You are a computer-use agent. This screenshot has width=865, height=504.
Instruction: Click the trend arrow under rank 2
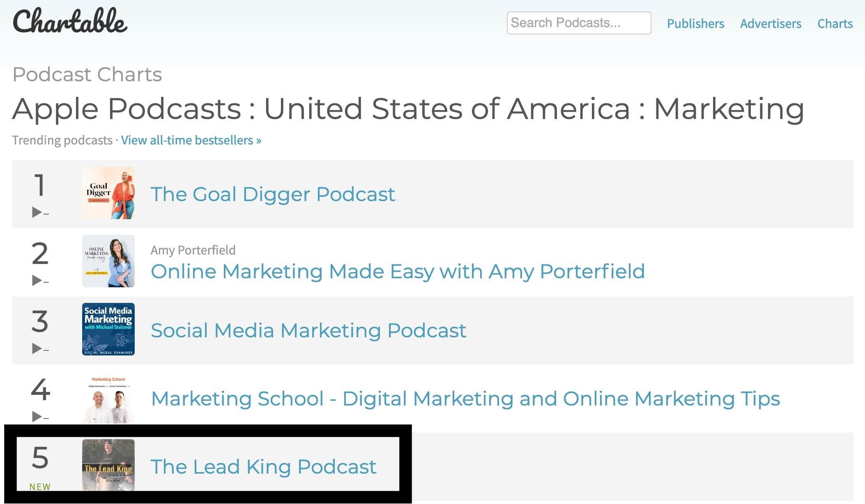[40, 280]
